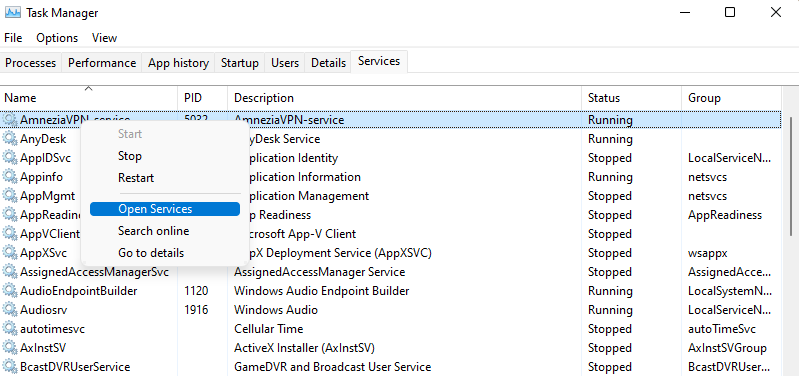
Task: Click the gear icon beside AnyDesk service
Action: [10, 139]
